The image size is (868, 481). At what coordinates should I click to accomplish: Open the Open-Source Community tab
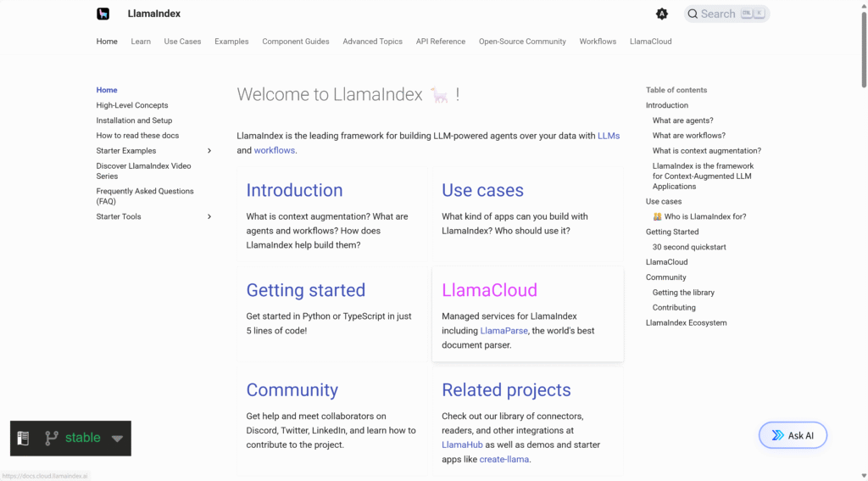click(522, 42)
